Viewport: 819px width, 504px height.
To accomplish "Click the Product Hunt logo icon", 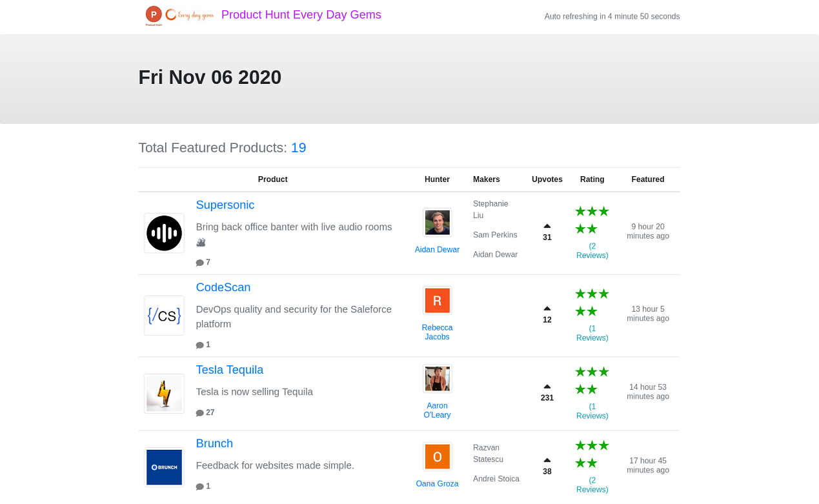I will pos(153,15).
